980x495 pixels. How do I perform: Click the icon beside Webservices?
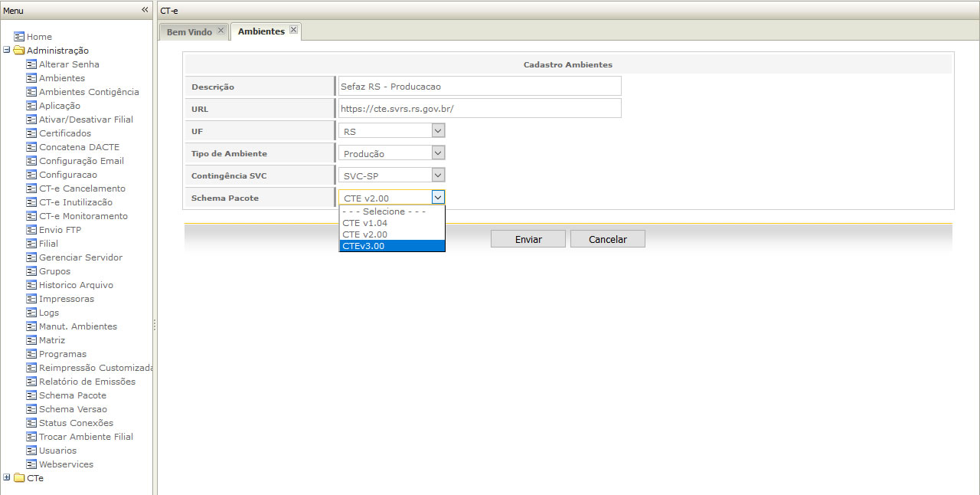[31, 464]
